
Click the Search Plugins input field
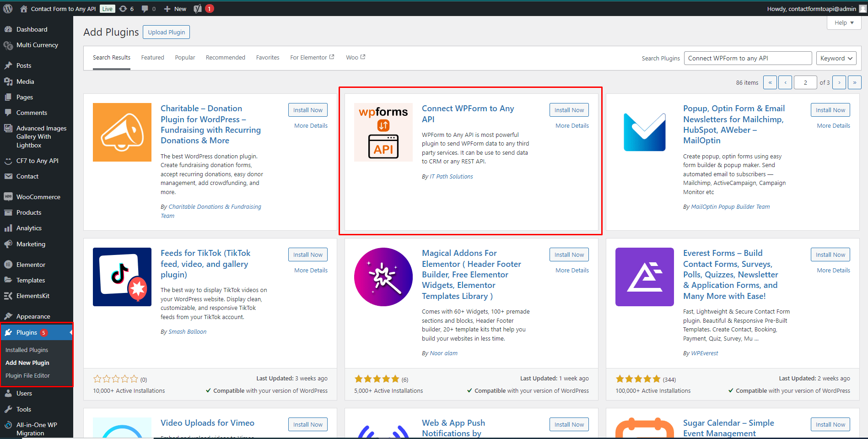748,58
